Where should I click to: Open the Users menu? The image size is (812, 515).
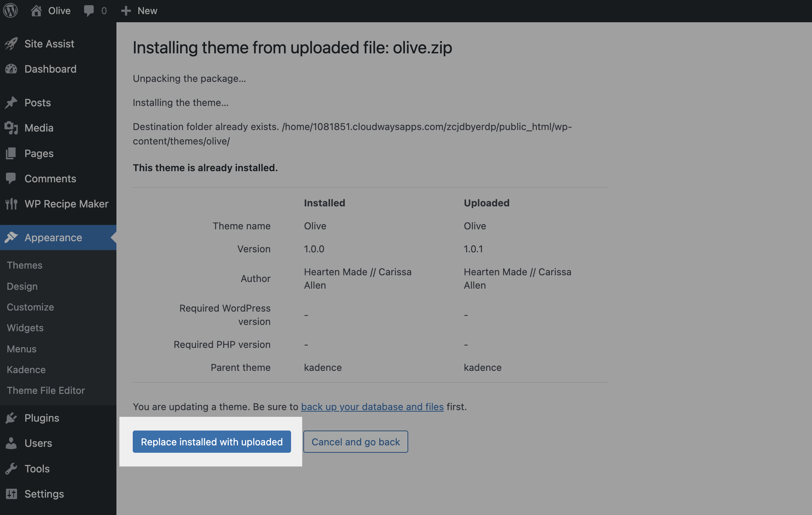tap(38, 443)
